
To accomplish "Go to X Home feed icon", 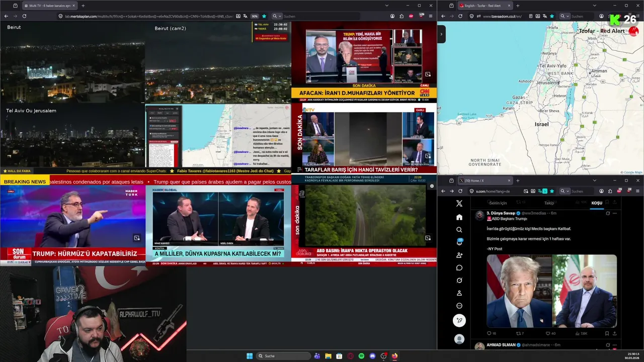I will 459,217.
